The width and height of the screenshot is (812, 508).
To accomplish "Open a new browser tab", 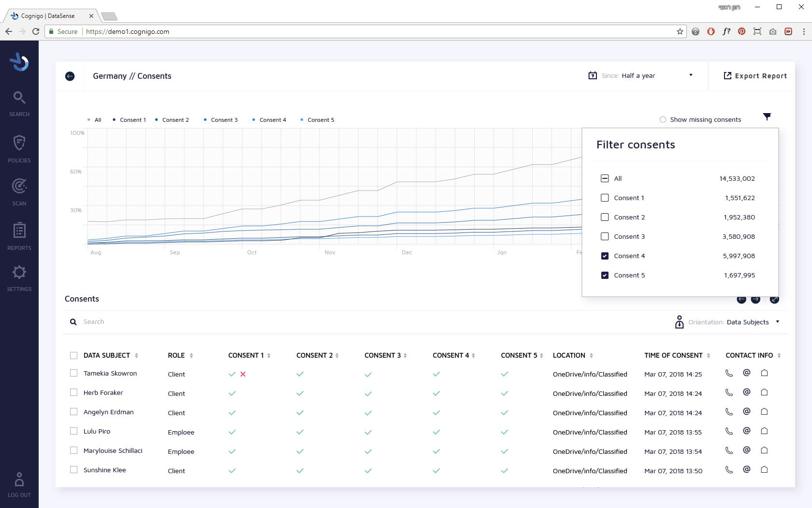I will click(x=109, y=16).
